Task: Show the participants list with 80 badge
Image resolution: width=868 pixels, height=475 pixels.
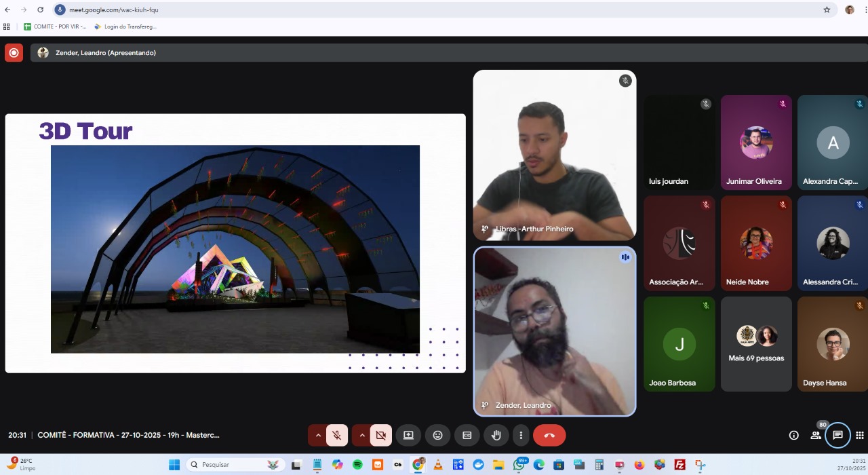Action: pyautogui.click(x=816, y=436)
